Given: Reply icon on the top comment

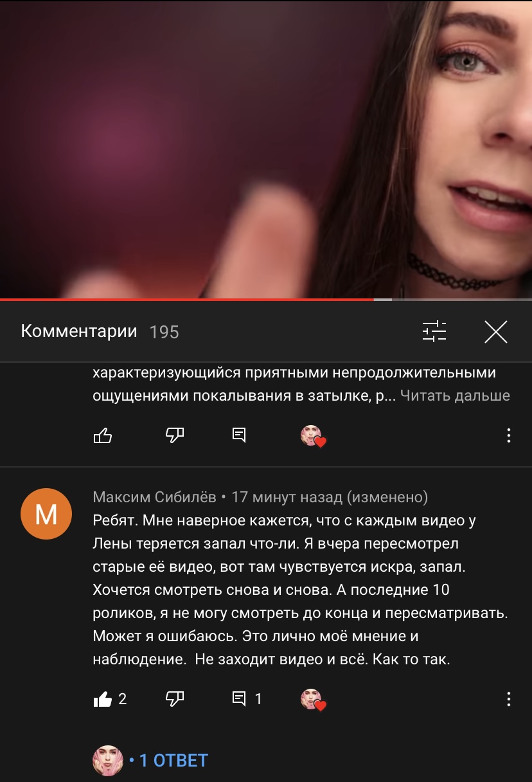Looking at the screenshot, I should (x=239, y=435).
